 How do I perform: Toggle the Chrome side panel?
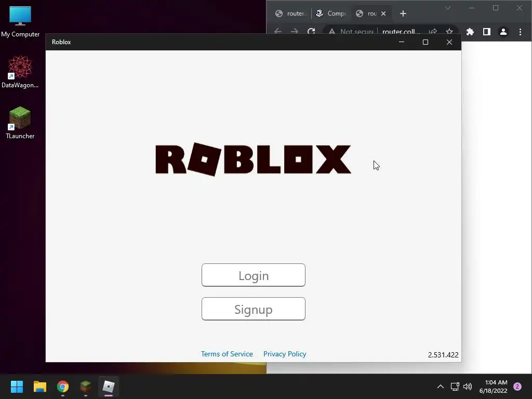point(486,32)
